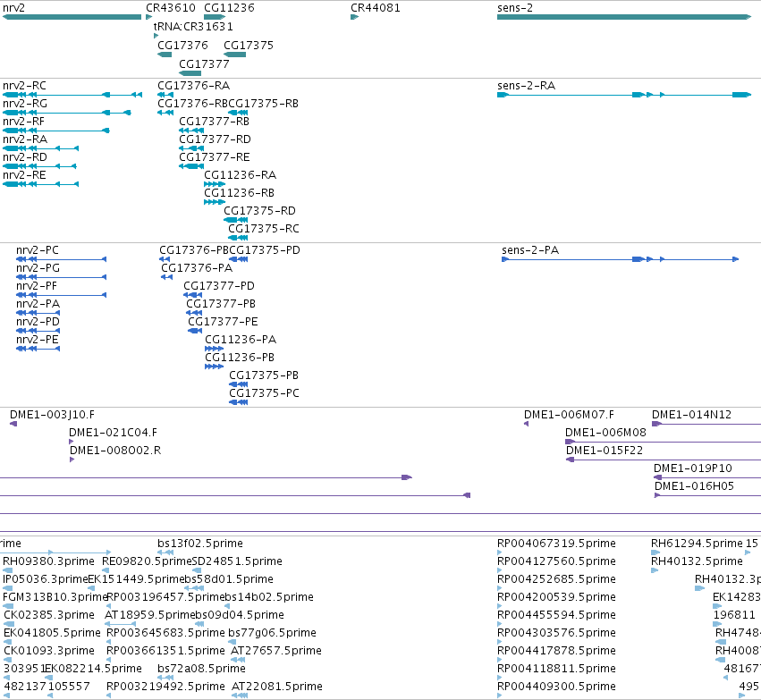Select protein CG11236-PB

(x=240, y=358)
